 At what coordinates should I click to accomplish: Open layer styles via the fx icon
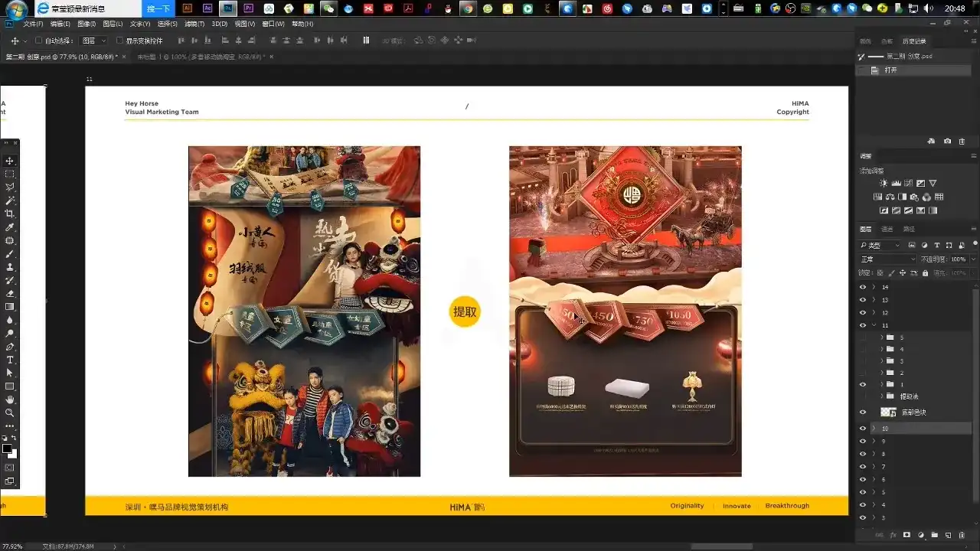[893, 534]
